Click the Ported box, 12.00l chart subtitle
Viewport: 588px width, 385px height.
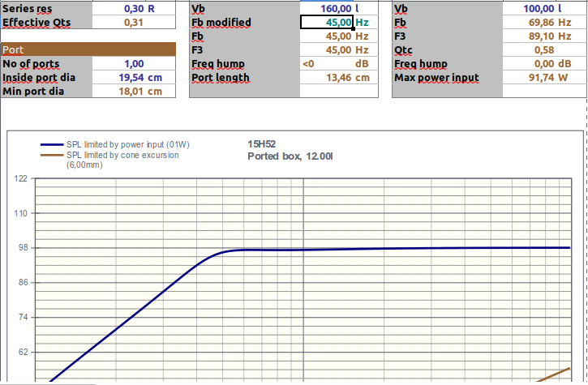(290, 156)
